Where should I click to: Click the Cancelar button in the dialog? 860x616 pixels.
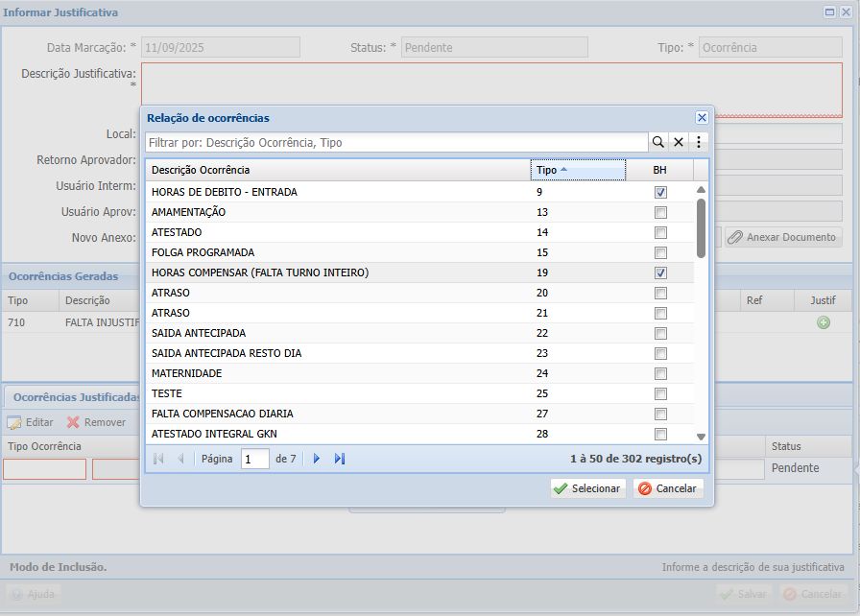point(668,488)
